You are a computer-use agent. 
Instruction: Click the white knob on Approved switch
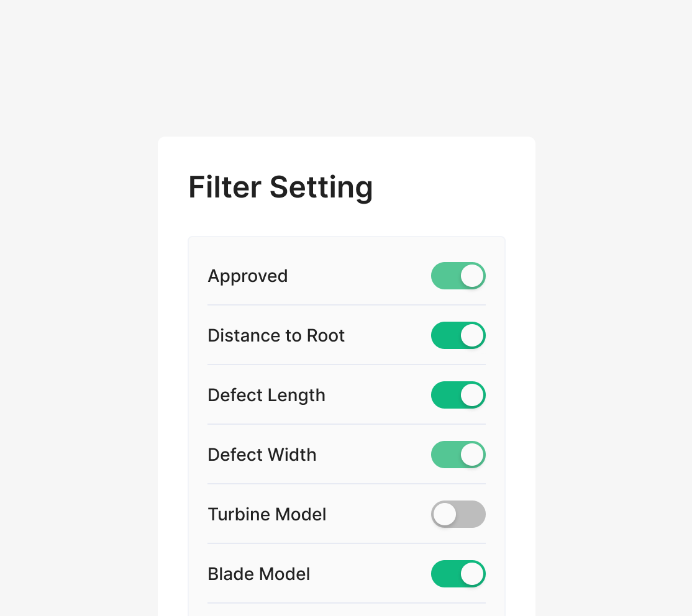point(472,276)
